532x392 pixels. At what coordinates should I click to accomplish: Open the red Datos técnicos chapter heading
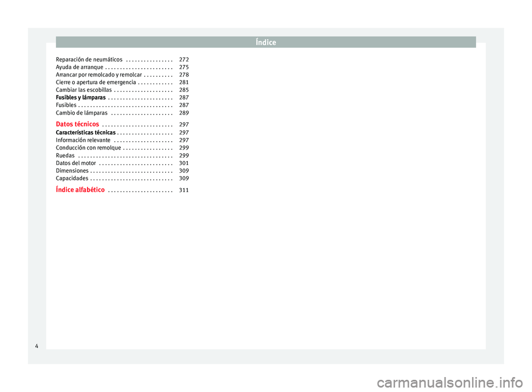pos(78,125)
